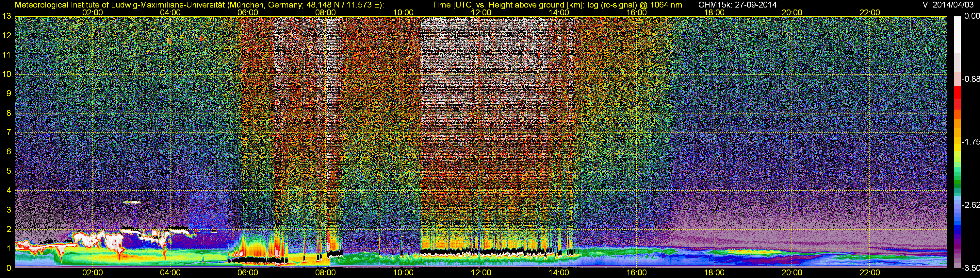Click the 08:00 label on the top time axis

pyautogui.click(x=326, y=12)
